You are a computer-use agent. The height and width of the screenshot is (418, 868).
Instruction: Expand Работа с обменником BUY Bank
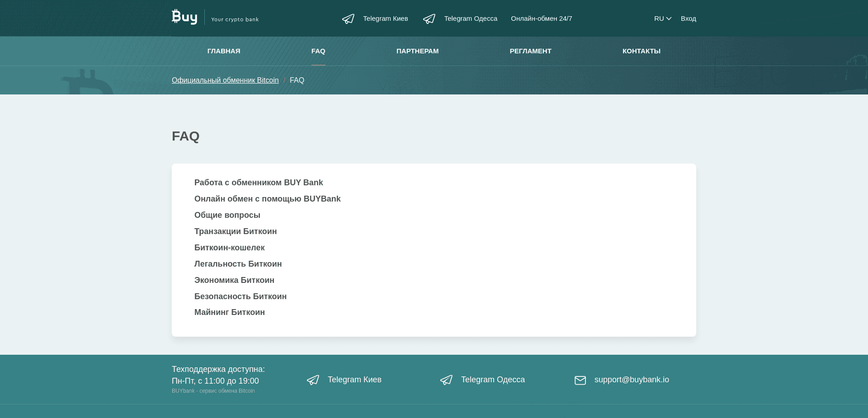(x=259, y=183)
